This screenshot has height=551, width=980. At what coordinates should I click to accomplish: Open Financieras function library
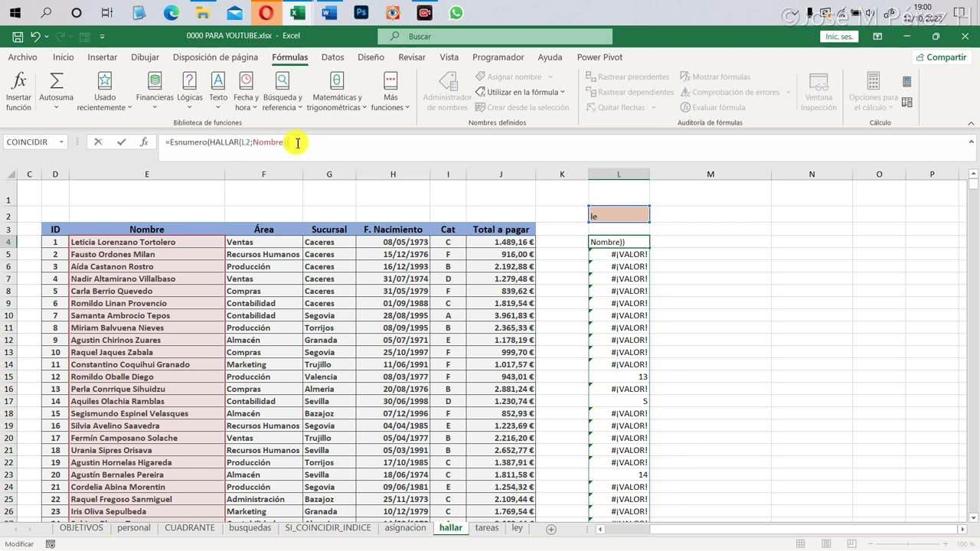(155, 92)
